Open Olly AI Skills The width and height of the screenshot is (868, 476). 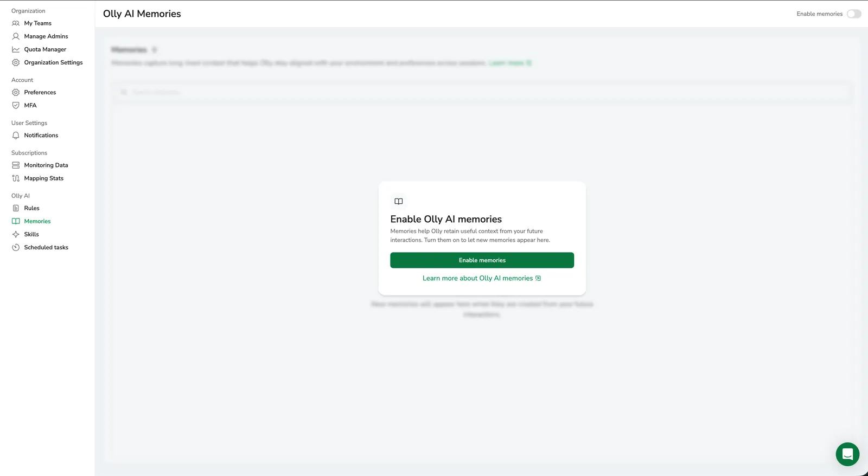31,234
